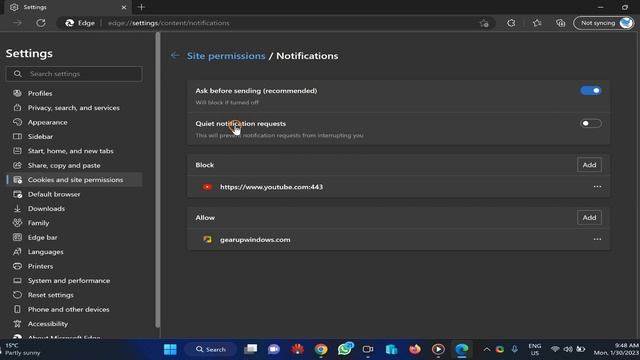Viewport: 640px width, 360px height.
Task: Open Firefox from taskbar
Action: click(x=415, y=349)
